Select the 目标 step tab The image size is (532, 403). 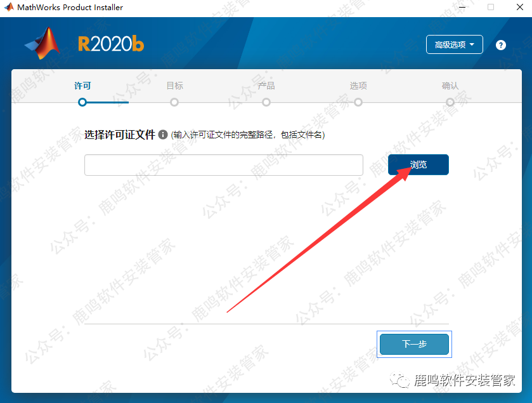(x=174, y=86)
